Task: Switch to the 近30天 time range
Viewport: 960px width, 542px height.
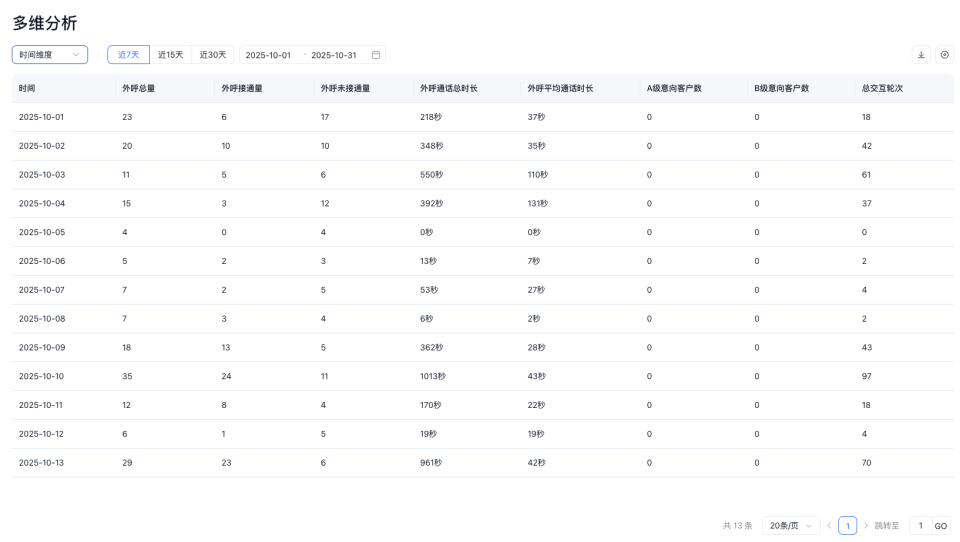Action: [x=212, y=55]
